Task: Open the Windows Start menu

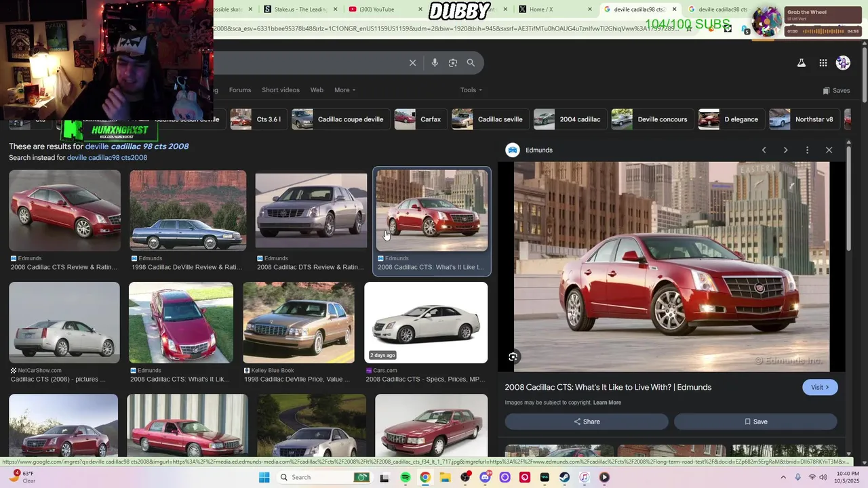Action: pos(264,477)
